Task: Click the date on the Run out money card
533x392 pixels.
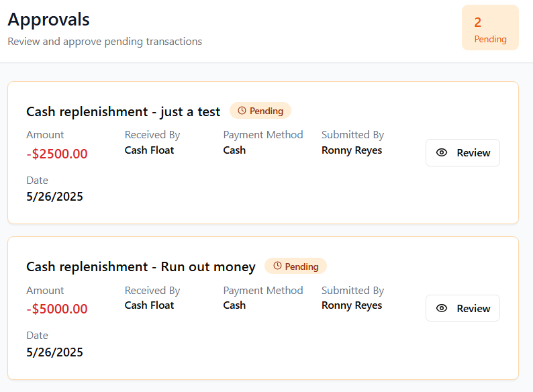Action: pyautogui.click(x=55, y=352)
